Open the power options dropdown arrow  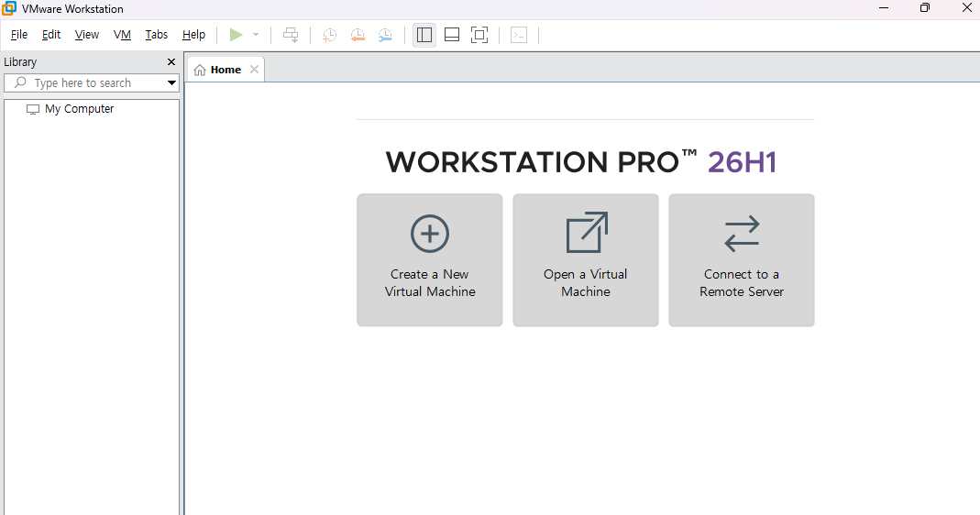coord(256,35)
